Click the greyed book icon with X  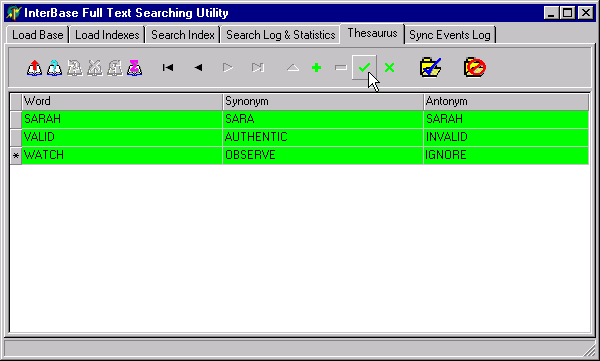click(x=95, y=68)
